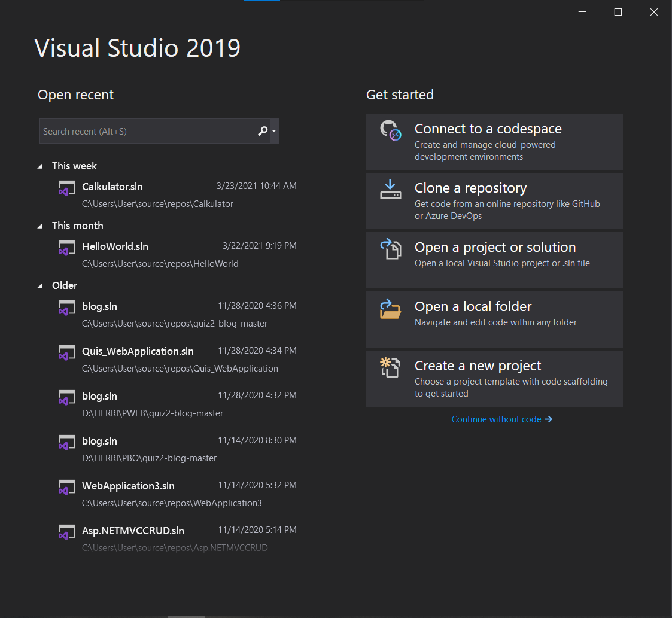Open blog.sln in C:\Users repos quiz2-blog-master
This screenshot has width=672, height=618.
178,315
